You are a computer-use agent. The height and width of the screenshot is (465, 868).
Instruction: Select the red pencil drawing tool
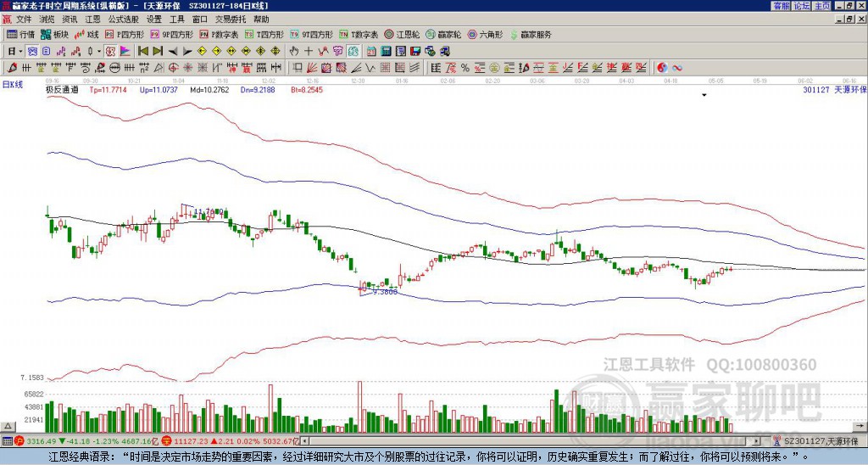12,68
